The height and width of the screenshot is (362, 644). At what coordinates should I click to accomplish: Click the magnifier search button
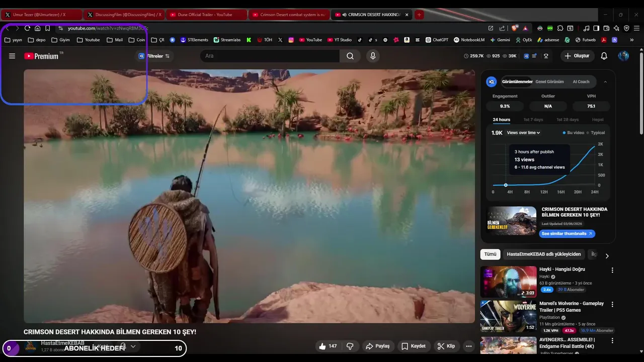coord(350,56)
